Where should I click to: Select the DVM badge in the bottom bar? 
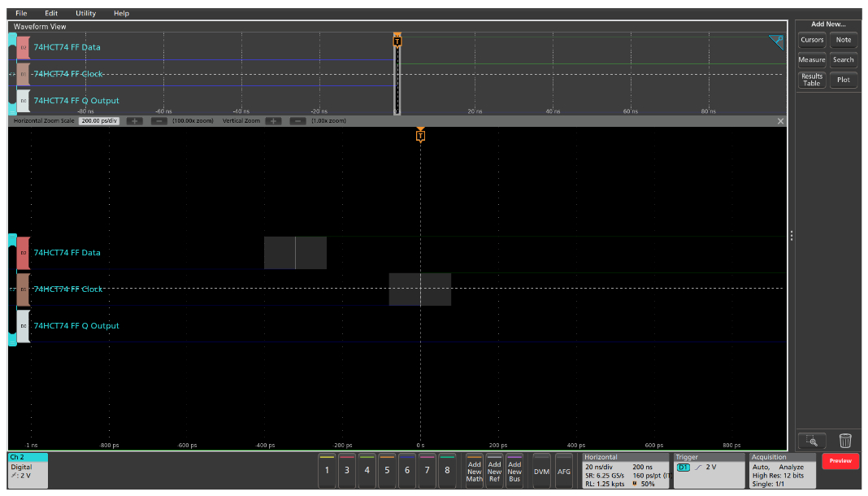[x=542, y=468]
